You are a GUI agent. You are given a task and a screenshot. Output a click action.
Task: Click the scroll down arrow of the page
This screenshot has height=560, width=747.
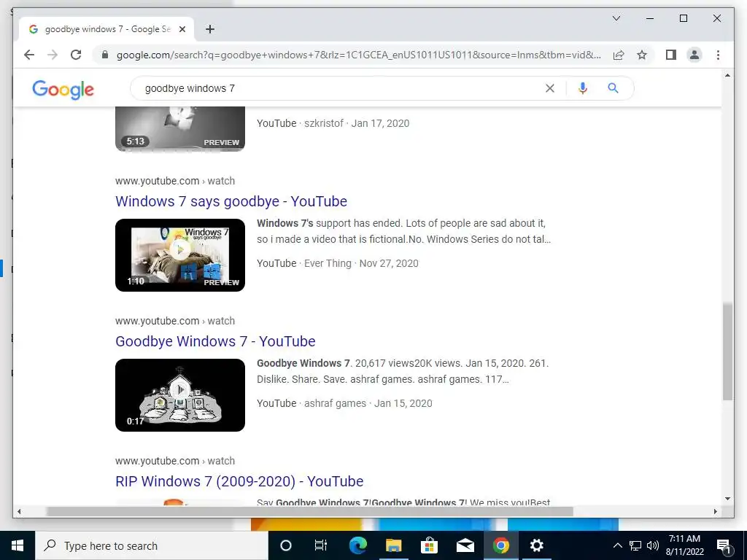click(x=727, y=499)
